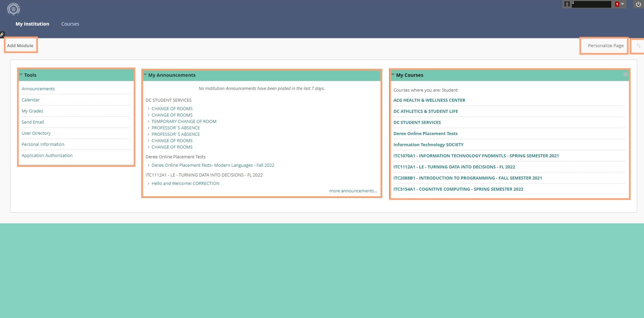Open the red notification badge

[617, 4]
